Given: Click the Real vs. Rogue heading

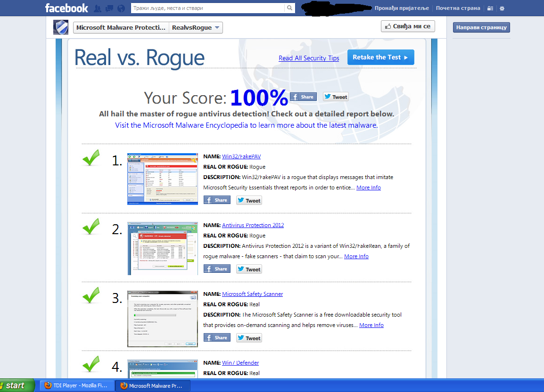Looking at the screenshot, I should click(x=140, y=57).
